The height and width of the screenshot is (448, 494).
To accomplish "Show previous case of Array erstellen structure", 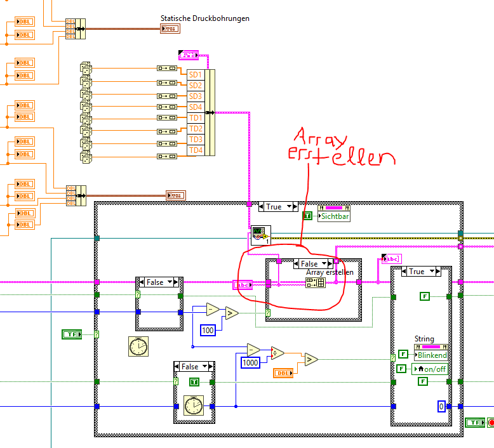I will (296, 263).
